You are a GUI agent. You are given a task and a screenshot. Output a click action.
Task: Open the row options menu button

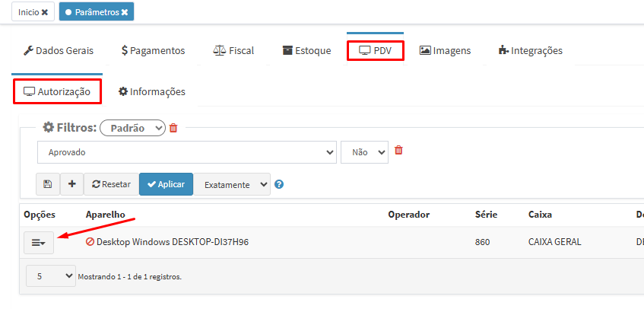(x=39, y=242)
